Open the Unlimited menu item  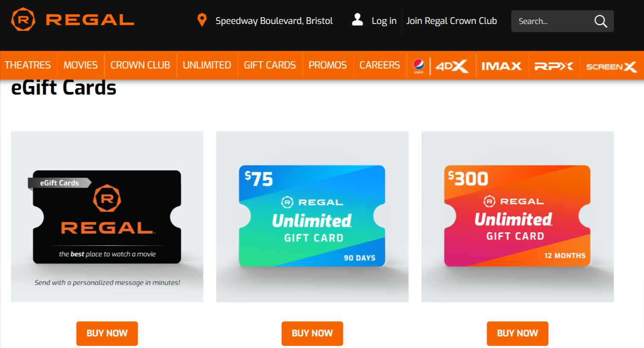(x=207, y=65)
